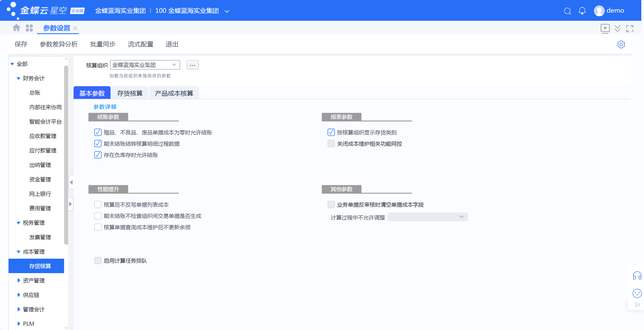
Task: Expand the 管理会计 tree node
Action: [x=19, y=309]
